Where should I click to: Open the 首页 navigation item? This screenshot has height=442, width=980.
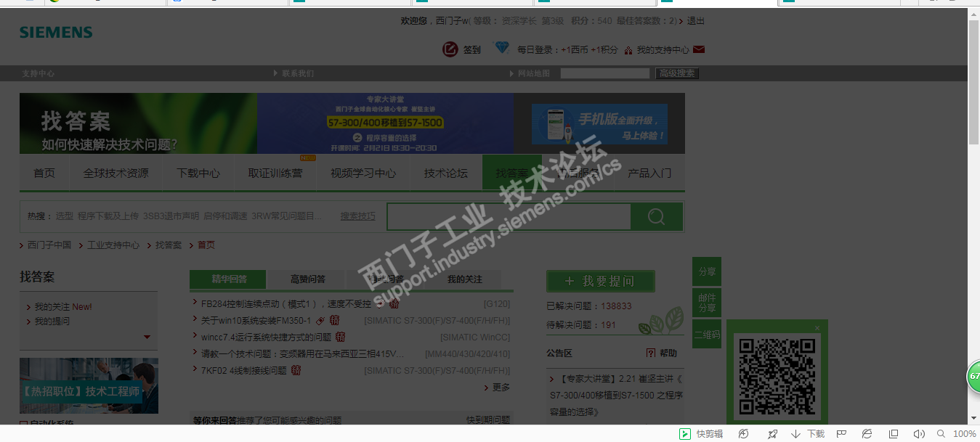click(44, 173)
